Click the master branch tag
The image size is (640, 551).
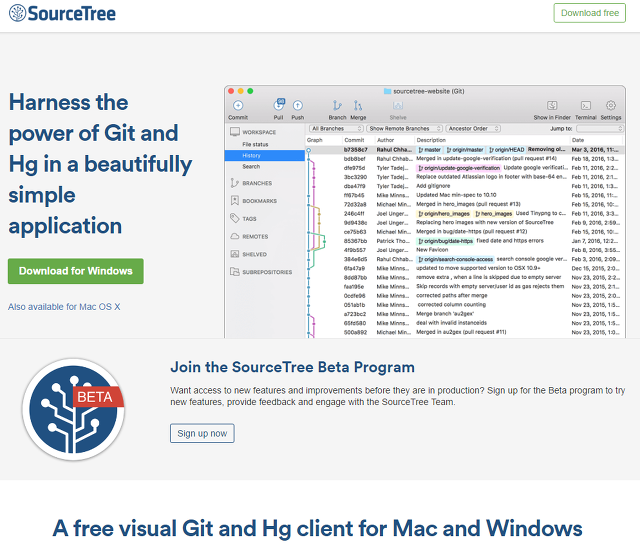pos(430,150)
